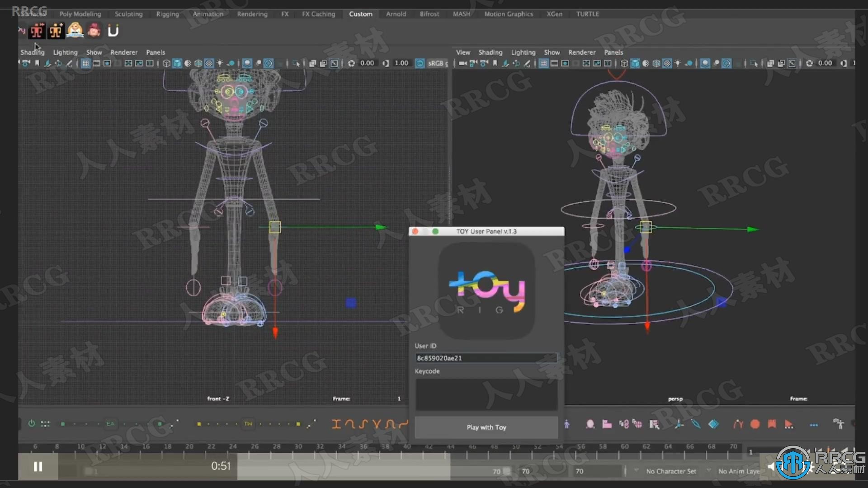Toggle grid display in persp viewport
868x488 pixels.
[543, 63]
